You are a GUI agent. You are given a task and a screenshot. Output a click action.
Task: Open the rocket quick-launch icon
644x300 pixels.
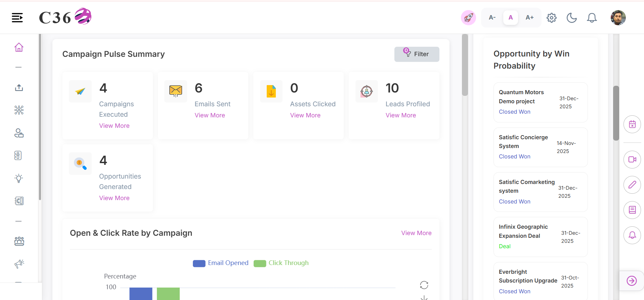[468, 17]
